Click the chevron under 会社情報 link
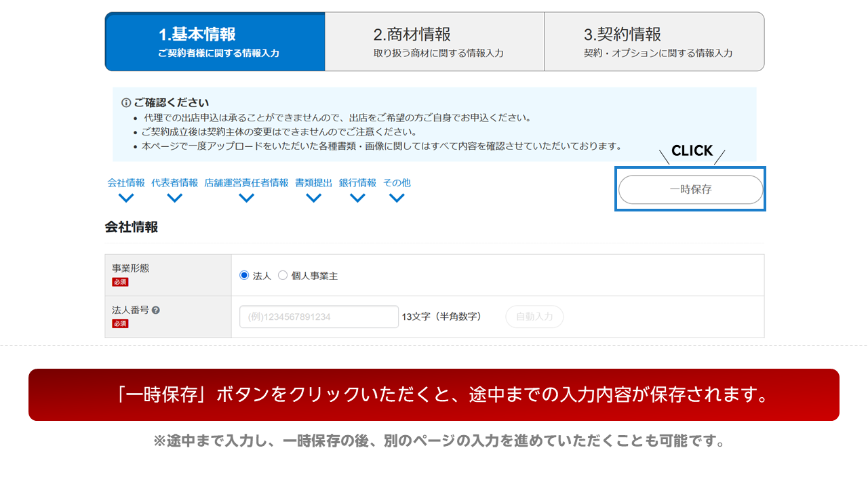868x488 pixels. (x=125, y=198)
